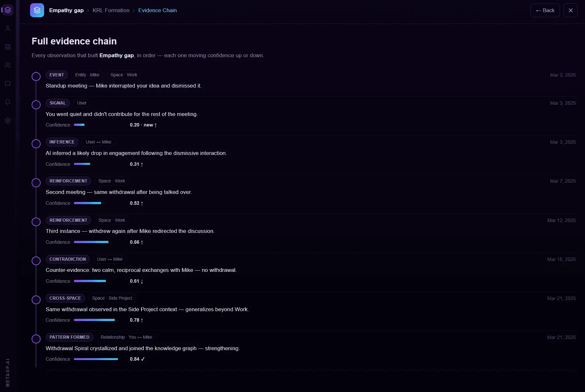Open the people group sidebar icon
The image size is (585, 392).
[x=8, y=65]
